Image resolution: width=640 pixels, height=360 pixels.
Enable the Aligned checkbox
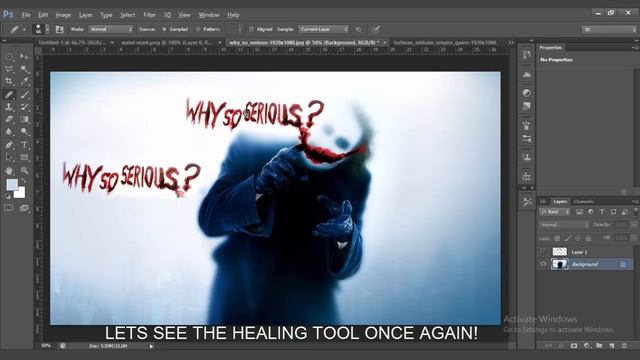tap(251, 29)
